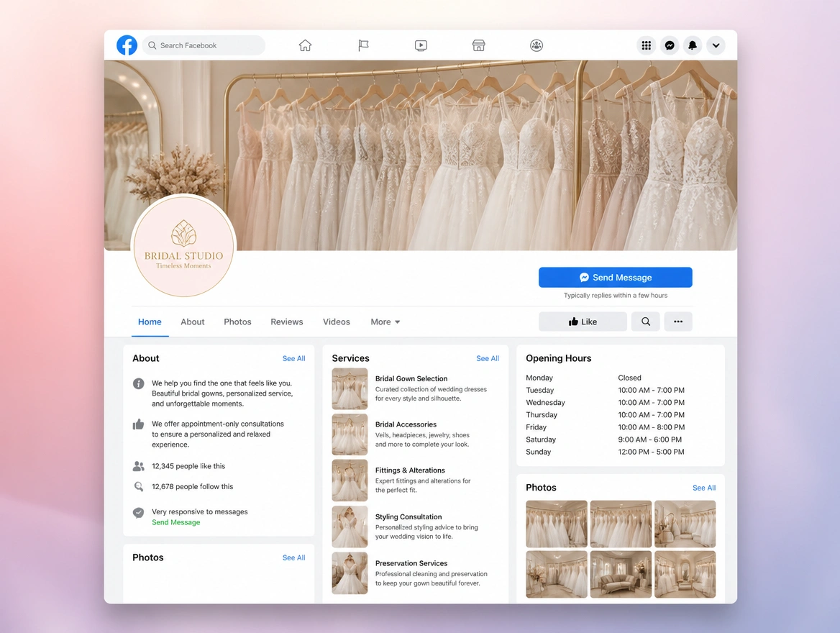This screenshot has width=840, height=633.
Task: Click the thumbs-up icon beside appointment text
Action: (138, 424)
